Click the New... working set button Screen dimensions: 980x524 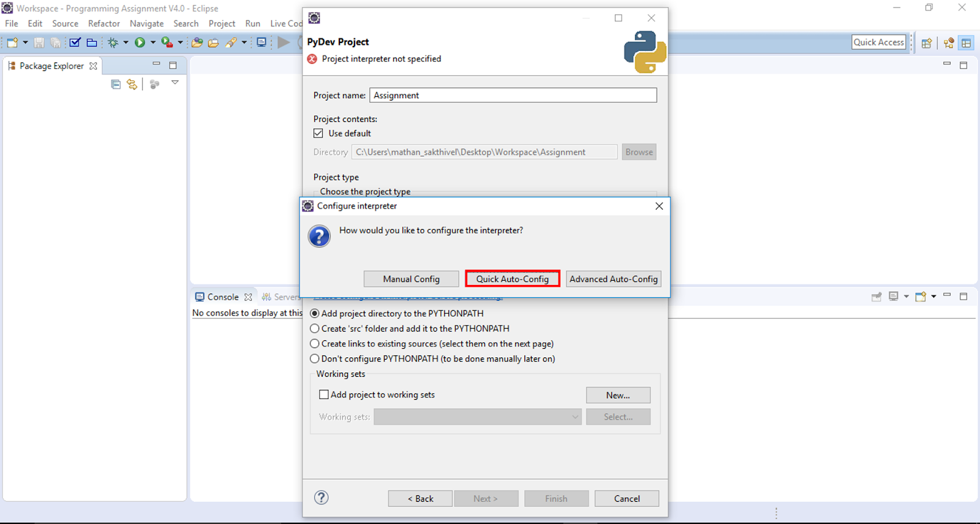(618, 395)
